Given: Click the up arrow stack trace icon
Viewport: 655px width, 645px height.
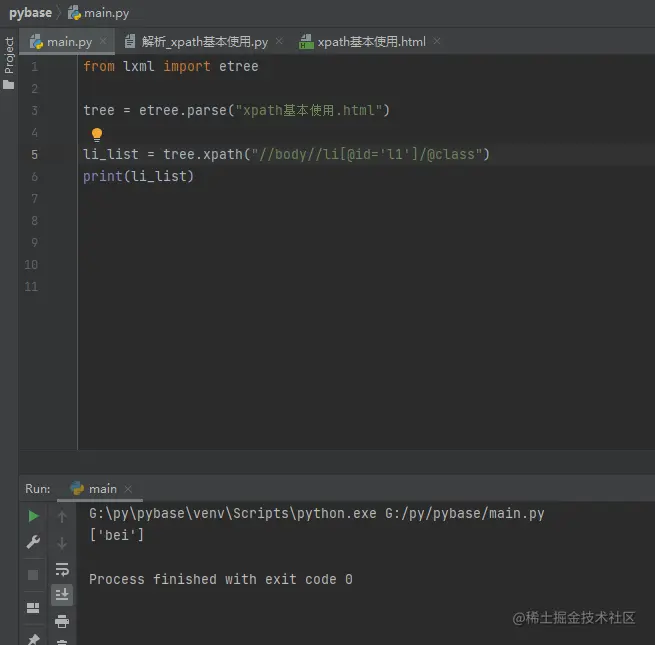Looking at the screenshot, I should [x=62, y=517].
